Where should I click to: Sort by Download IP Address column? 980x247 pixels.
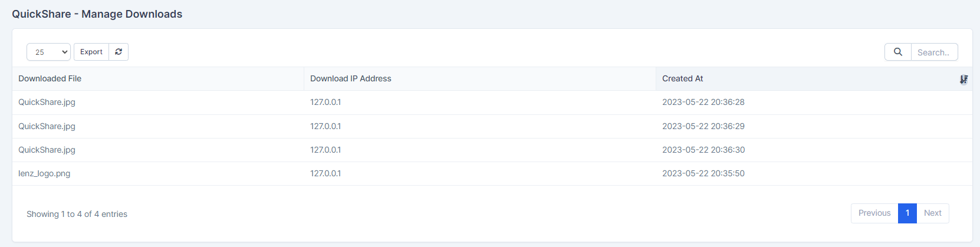pyautogui.click(x=351, y=78)
